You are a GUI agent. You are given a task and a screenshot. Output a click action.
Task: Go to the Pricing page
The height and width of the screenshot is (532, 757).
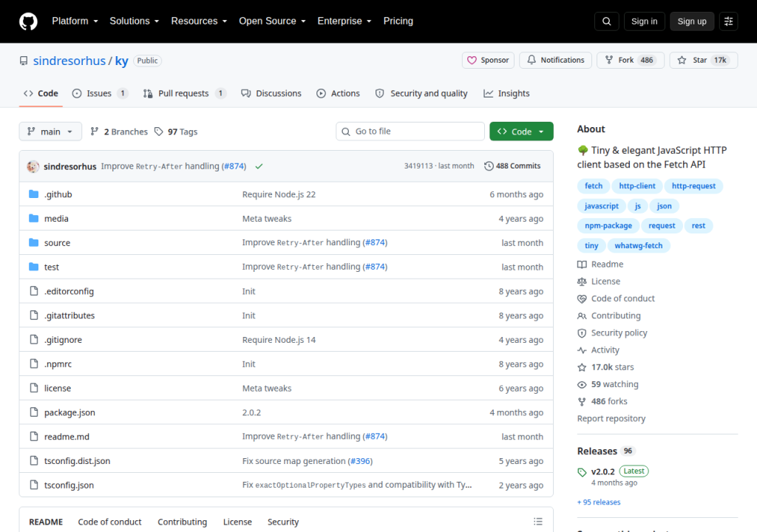point(398,21)
